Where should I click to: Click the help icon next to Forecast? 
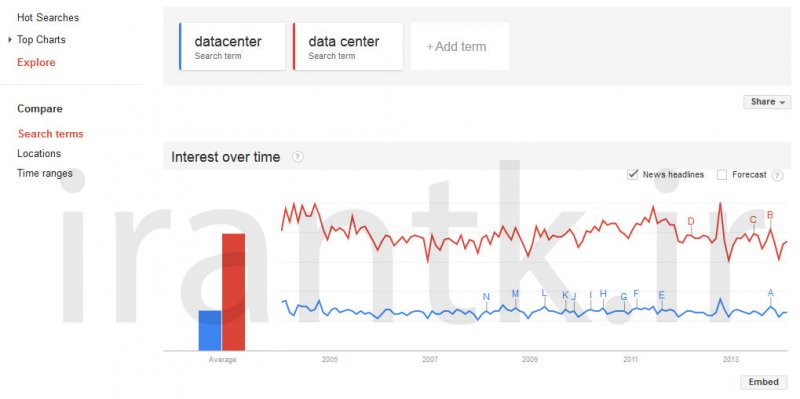point(777,175)
